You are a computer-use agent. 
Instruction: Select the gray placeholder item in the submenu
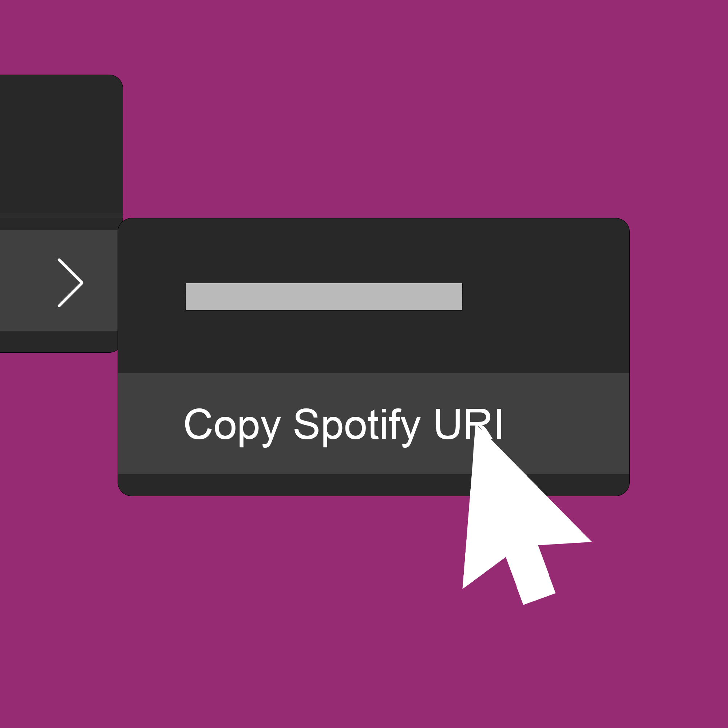click(324, 297)
